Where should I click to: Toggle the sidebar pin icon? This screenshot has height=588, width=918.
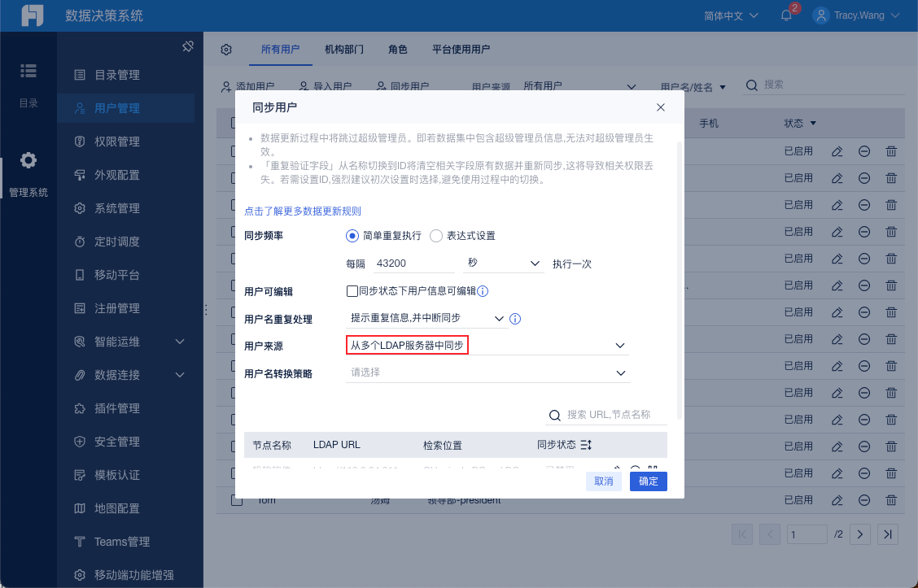[x=188, y=46]
